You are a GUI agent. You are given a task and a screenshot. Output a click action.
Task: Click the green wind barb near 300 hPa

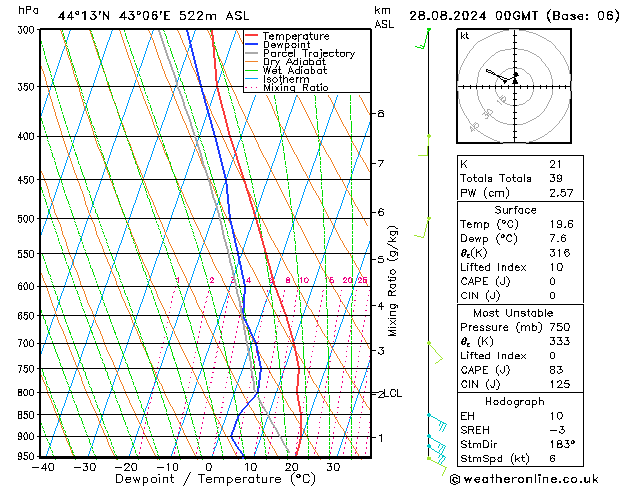click(426, 39)
